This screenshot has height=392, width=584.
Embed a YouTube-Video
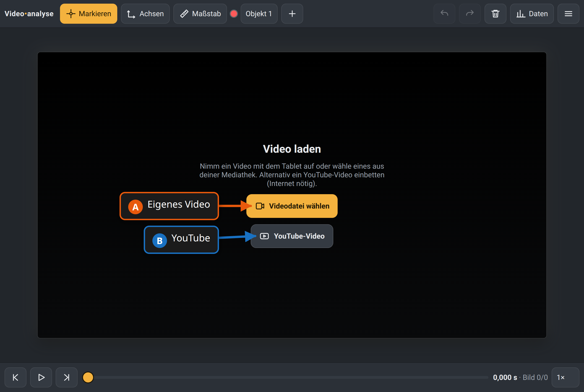click(x=292, y=236)
